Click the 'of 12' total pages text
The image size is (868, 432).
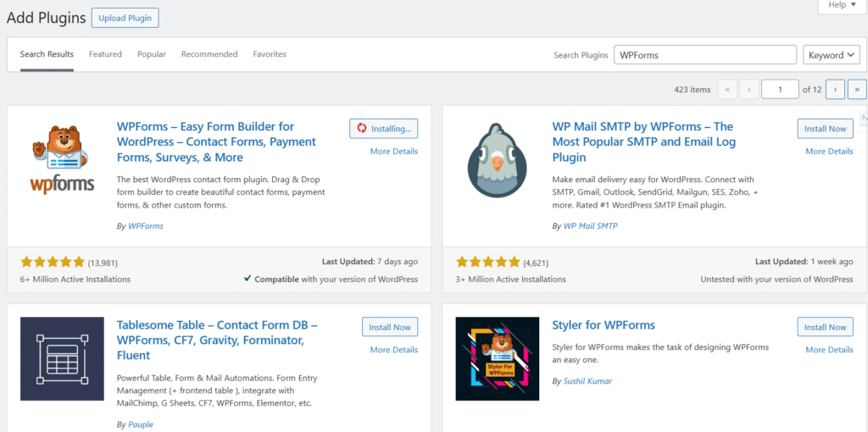click(x=812, y=90)
